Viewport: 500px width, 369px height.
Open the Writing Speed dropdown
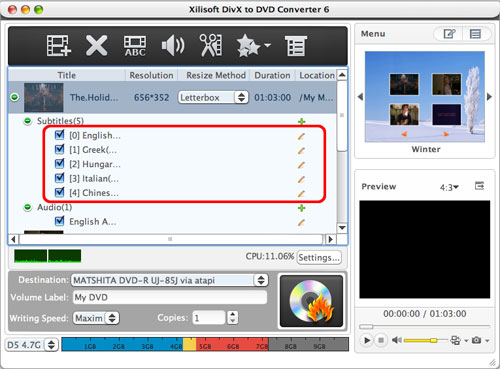coord(96,318)
